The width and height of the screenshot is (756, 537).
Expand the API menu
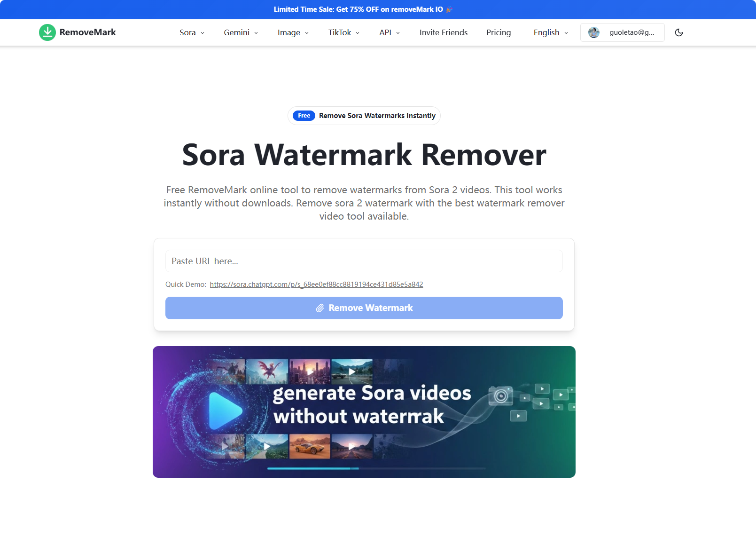click(389, 32)
